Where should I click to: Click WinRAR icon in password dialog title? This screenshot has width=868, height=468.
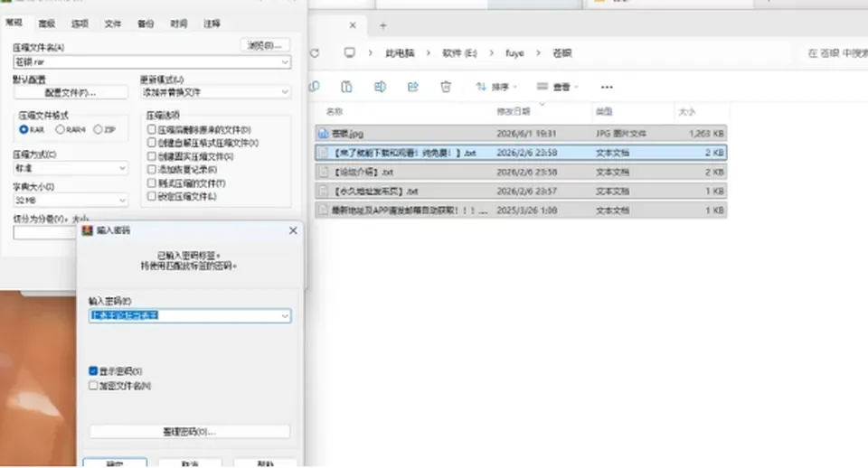pyautogui.click(x=87, y=230)
